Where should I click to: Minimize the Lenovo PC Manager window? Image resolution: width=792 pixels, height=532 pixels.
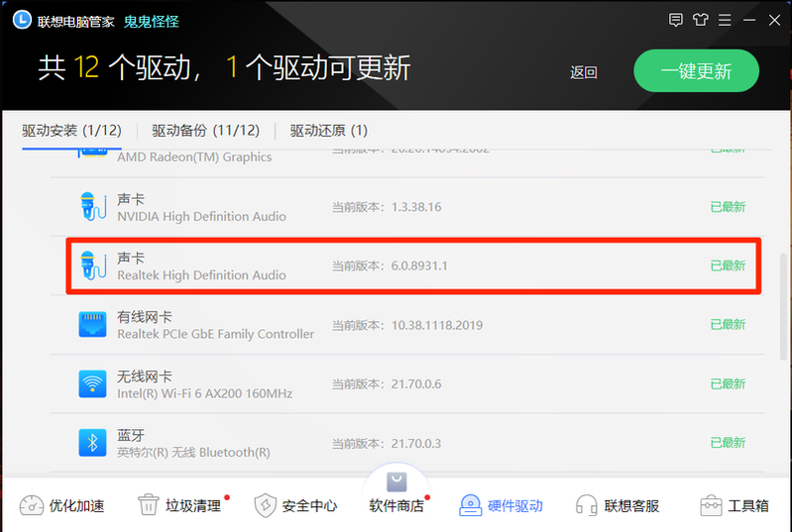click(x=749, y=20)
